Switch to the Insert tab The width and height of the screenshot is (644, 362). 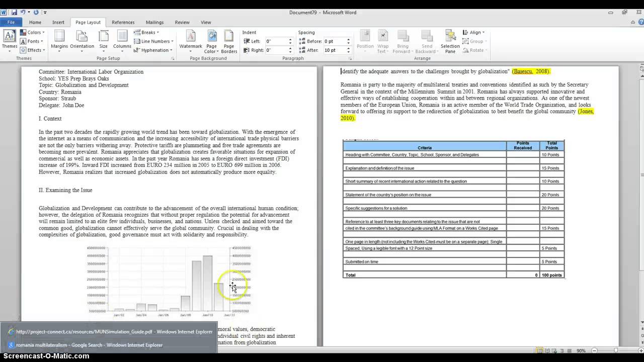pyautogui.click(x=58, y=22)
